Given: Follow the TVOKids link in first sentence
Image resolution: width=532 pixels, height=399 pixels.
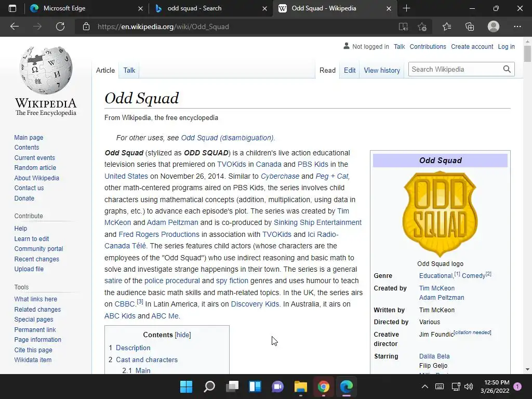Looking at the screenshot, I should (x=231, y=164).
